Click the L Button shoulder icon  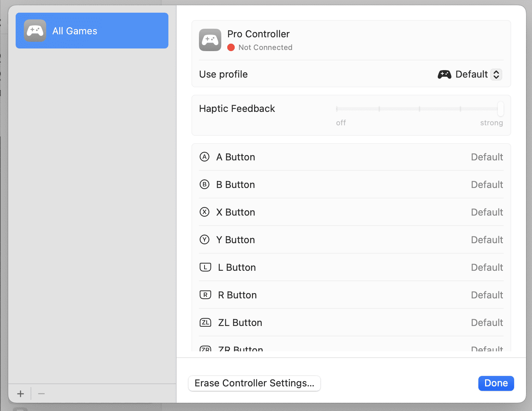click(x=205, y=267)
